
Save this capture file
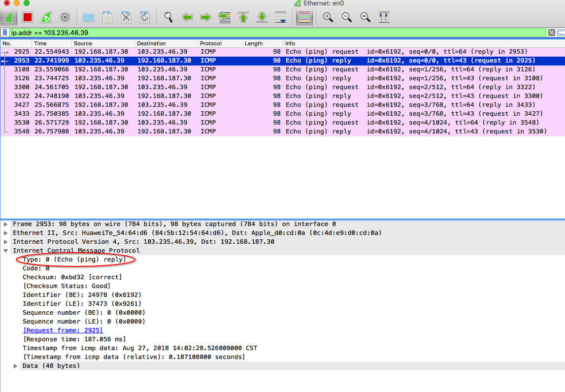point(107,17)
